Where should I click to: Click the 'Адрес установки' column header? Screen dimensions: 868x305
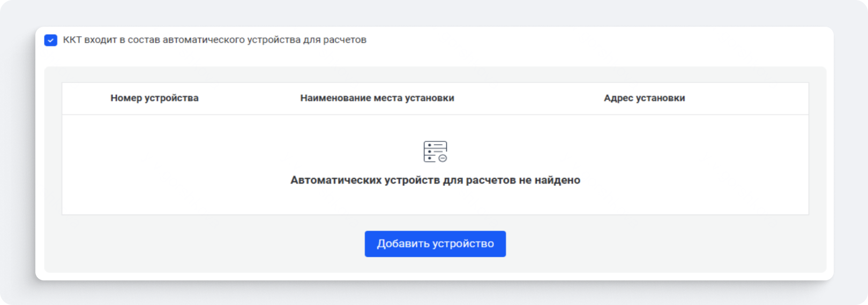click(644, 98)
